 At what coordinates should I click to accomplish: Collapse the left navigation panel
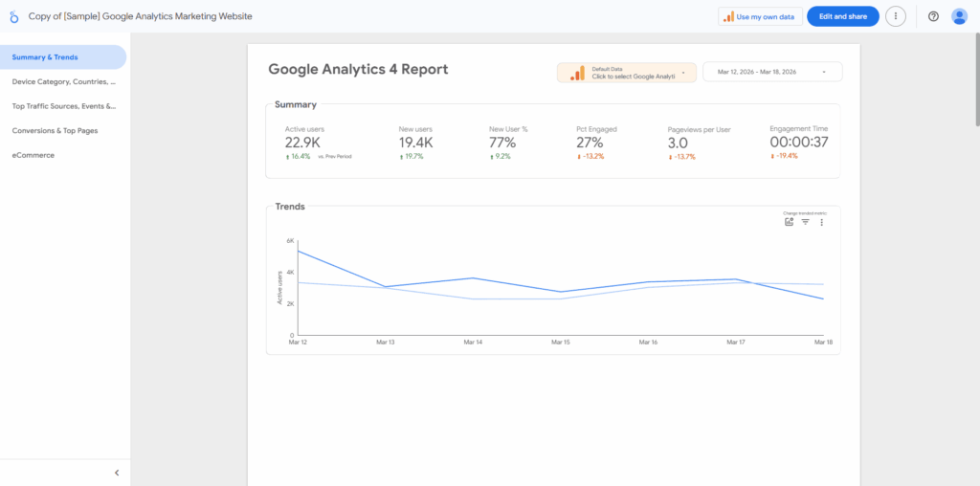coord(117,473)
